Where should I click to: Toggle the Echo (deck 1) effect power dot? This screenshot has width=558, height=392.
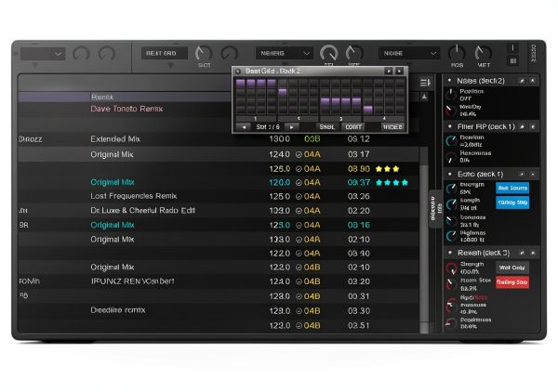(450, 174)
